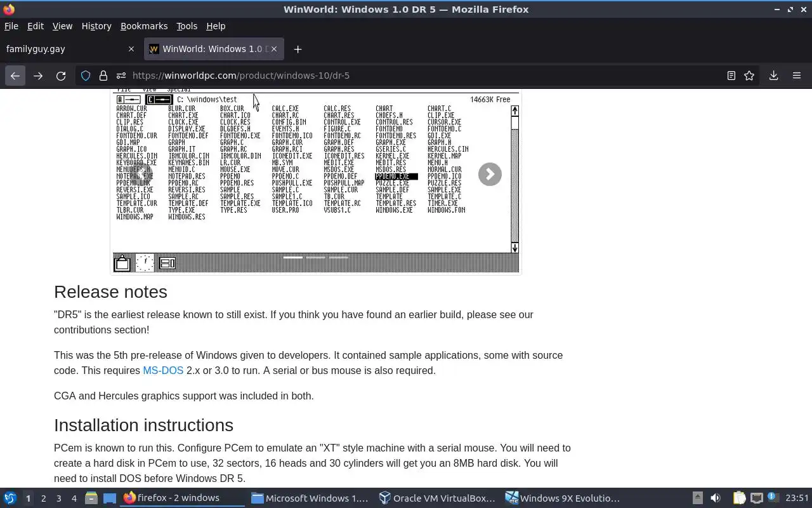Open the site permissions icon in the address bar
Screen dimensions: 812x508
(121, 76)
